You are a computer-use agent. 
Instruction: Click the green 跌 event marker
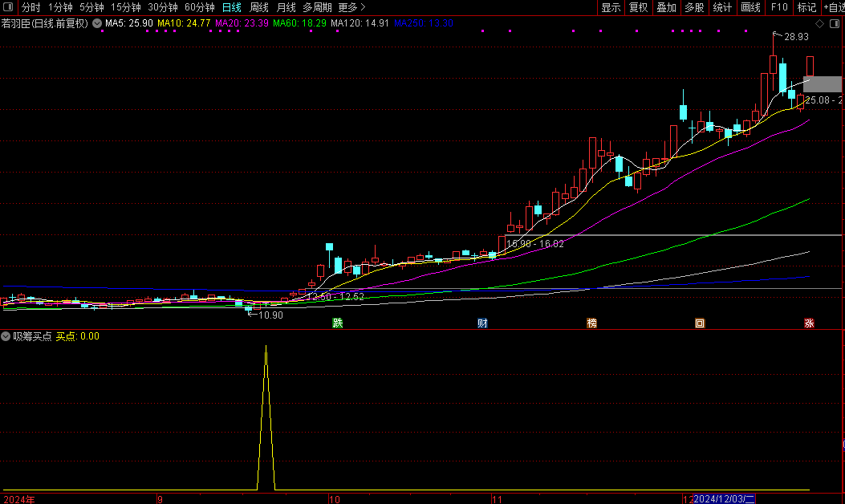coord(337,323)
